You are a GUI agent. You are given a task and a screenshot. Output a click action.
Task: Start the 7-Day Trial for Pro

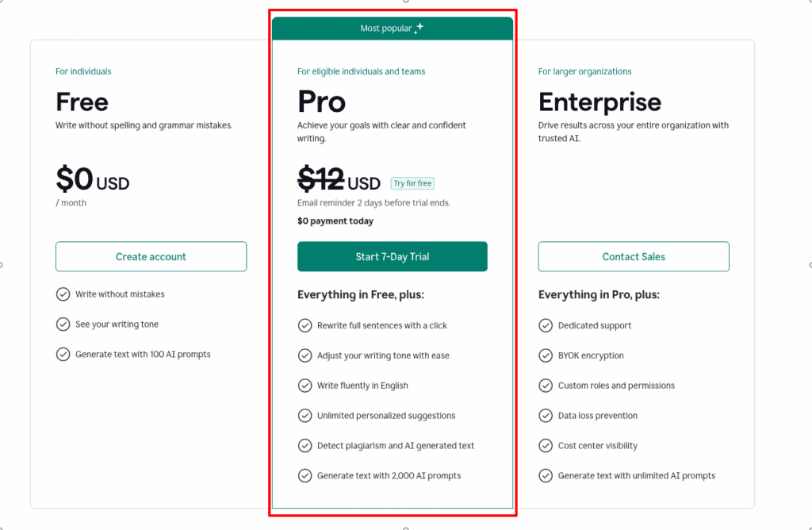(392, 256)
